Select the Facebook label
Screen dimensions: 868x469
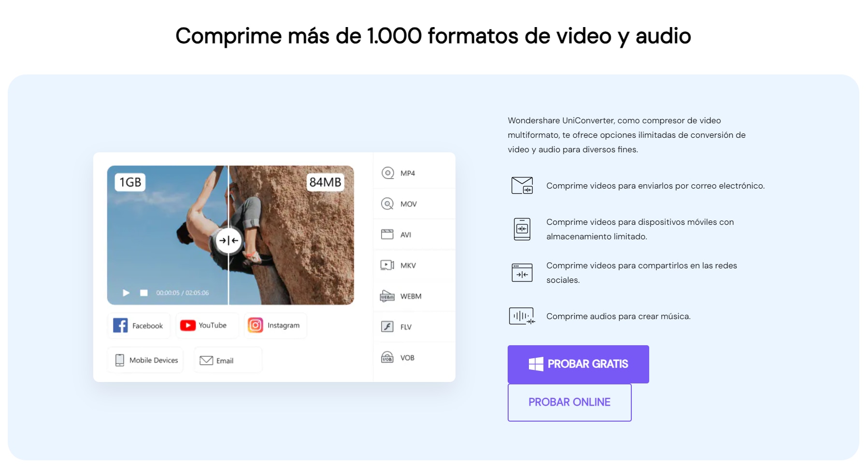coord(148,326)
